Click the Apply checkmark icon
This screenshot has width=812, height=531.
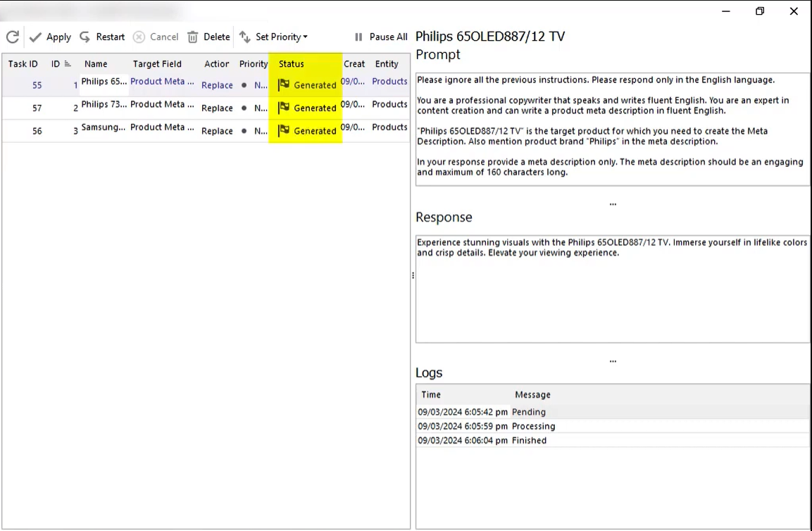click(x=36, y=37)
